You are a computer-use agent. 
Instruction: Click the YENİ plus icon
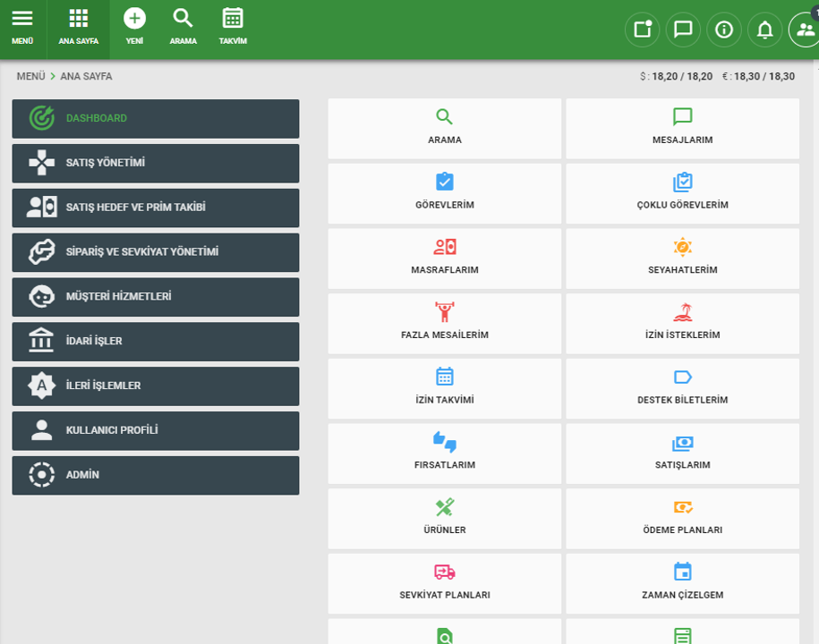[134, 18]
